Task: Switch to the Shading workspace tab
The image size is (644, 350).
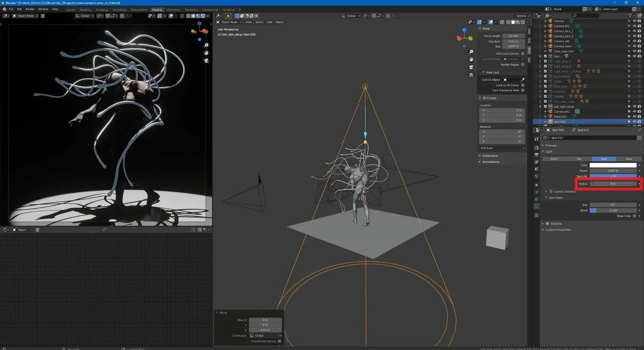Action: pos(157,10)
